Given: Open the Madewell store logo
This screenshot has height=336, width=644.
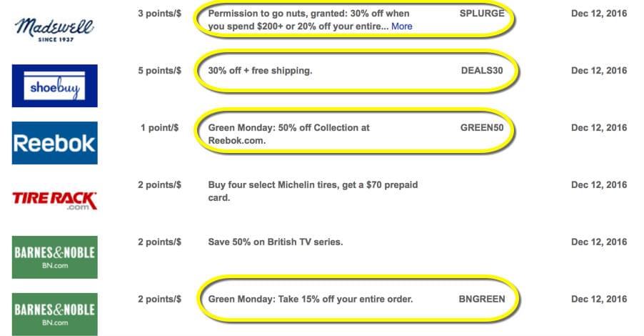Looking at the screenshot, I should [x=55, y=29].
